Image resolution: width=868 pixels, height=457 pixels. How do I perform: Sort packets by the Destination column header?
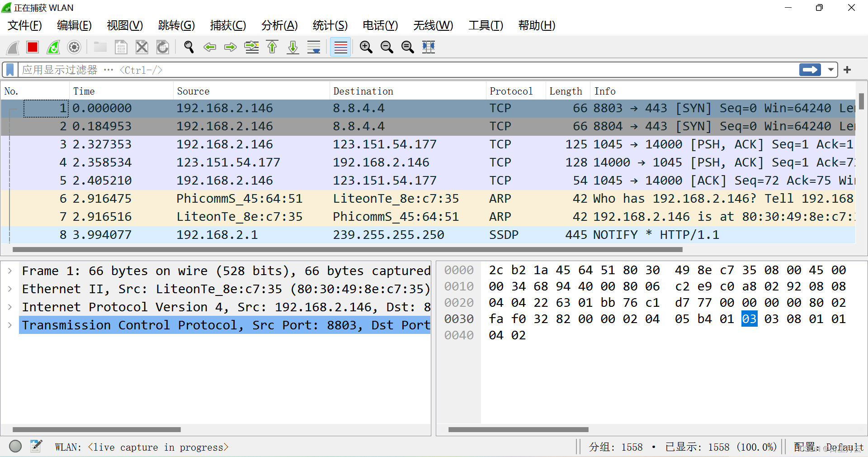(x=408, y=91)
